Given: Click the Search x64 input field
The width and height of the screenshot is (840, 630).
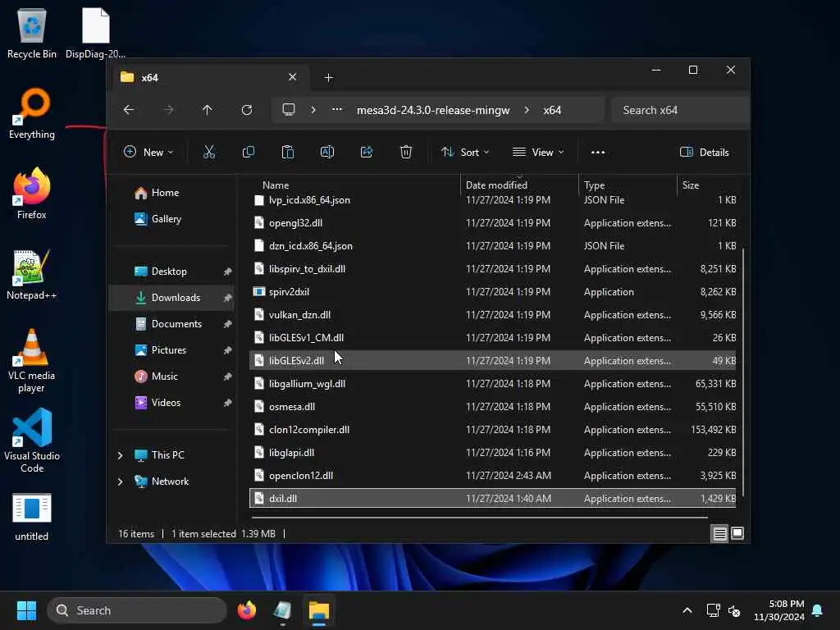Looking at the screenshot, I should pos(680,111).
